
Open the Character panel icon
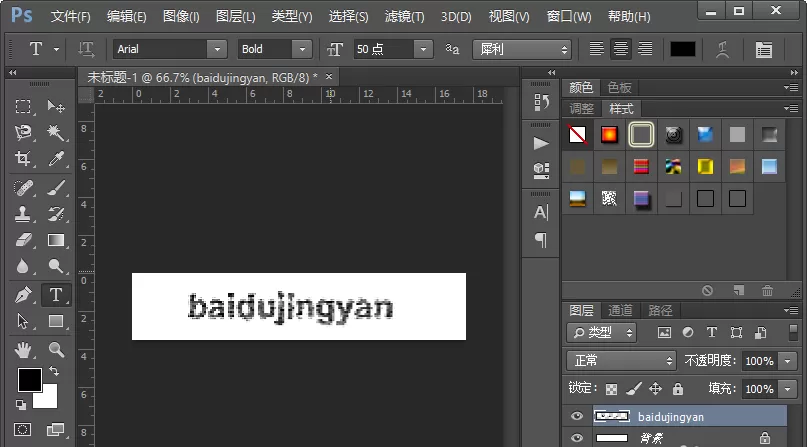pos(541,212)
